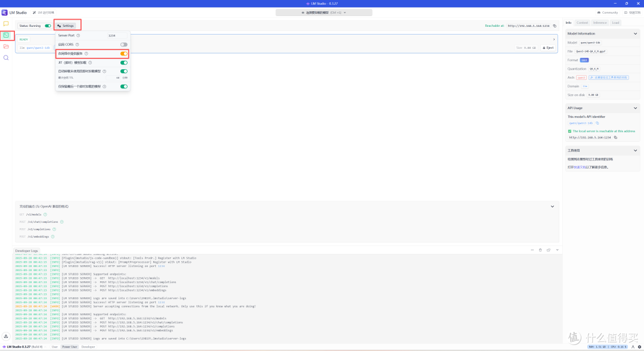Toggle JIT model loading switch
The width and height of the screenshot is (644, 351).
point(123,63)
